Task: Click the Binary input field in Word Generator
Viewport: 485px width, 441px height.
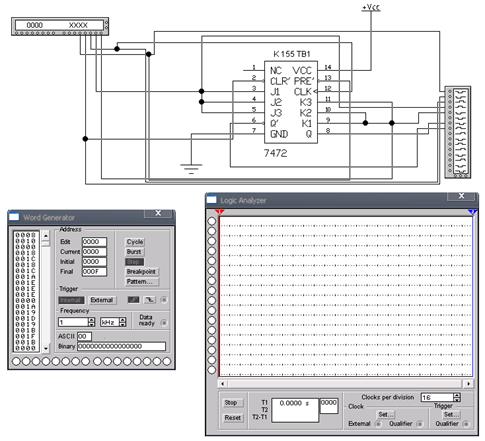Action: click(121, 346)
